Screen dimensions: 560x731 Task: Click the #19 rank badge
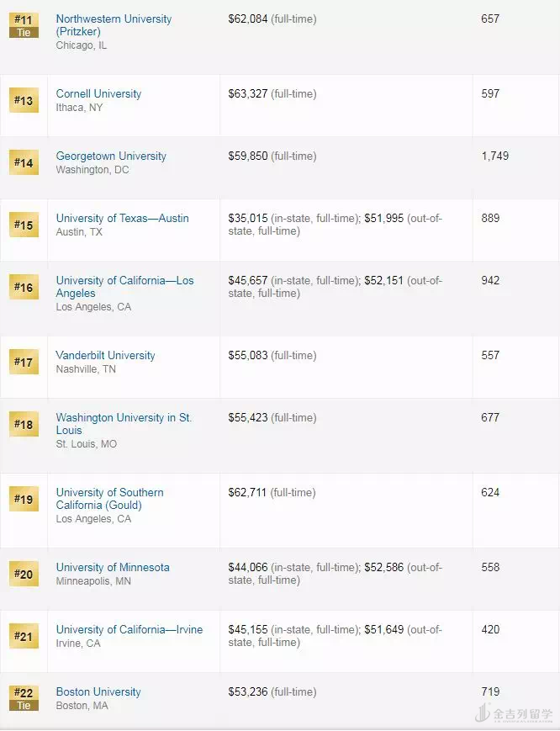pyautogui.click(x=24, y=500)
